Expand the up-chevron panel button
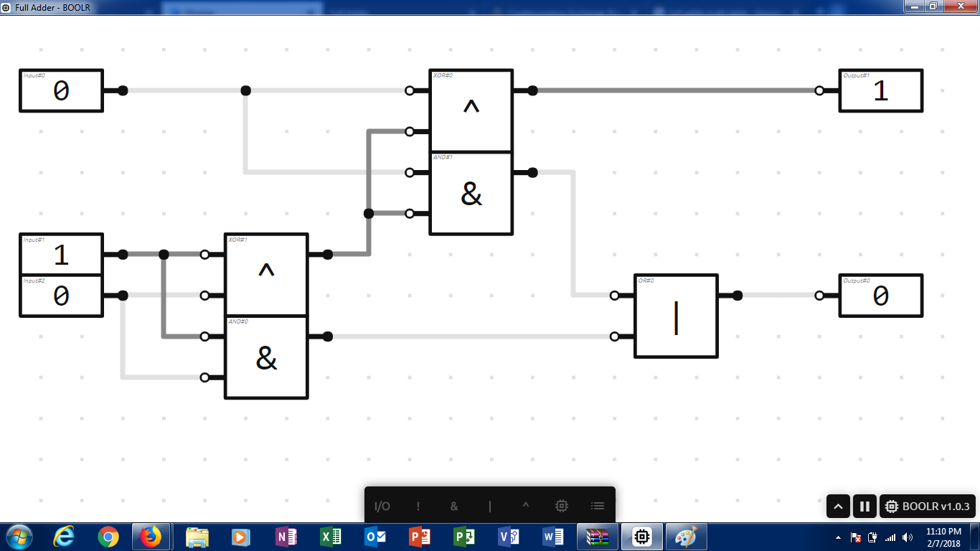This screenshot has width=980, height=551. coord(838,507)
